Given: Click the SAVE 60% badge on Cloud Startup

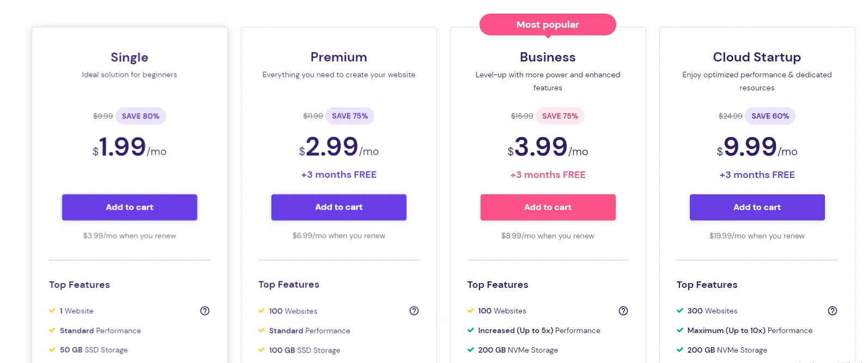Looking at the screenshot, I should [770, 116].
